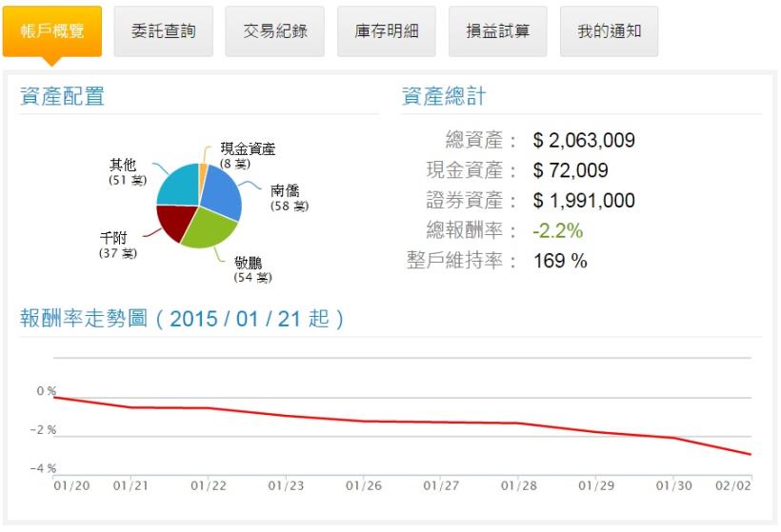This screenshot has height=532, width=781.
Task: Click the red return trend line
Action: (x=403, y=422)
